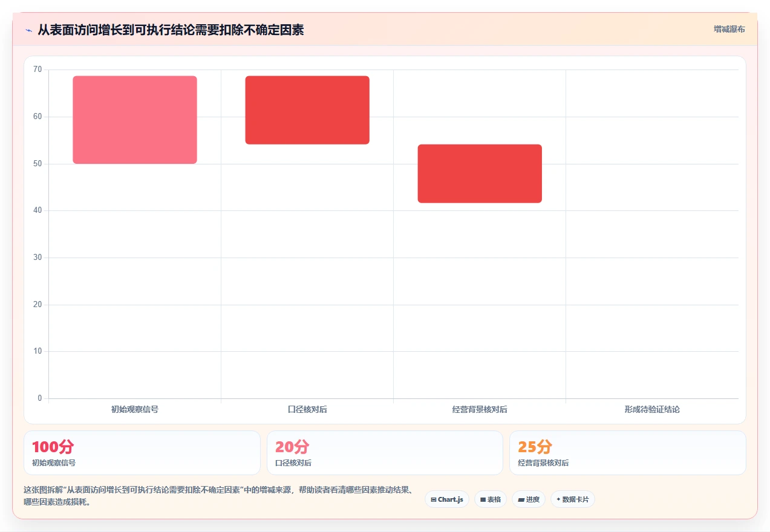Click the Chart.js tag chip

447,499
